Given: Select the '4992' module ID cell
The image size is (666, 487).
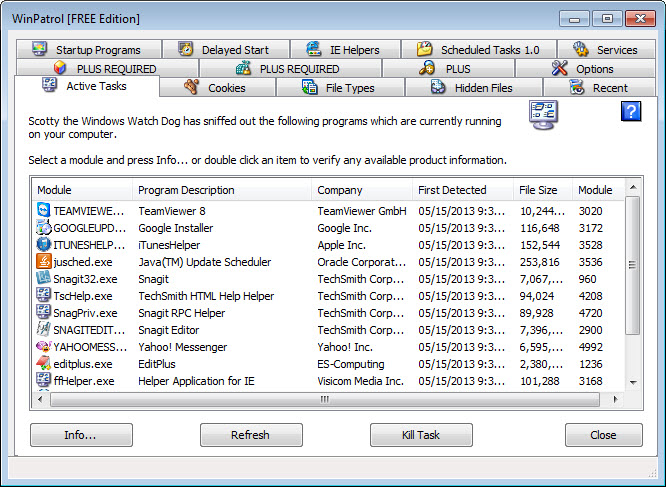Looking at the screenshot, I should click(590, 347).
